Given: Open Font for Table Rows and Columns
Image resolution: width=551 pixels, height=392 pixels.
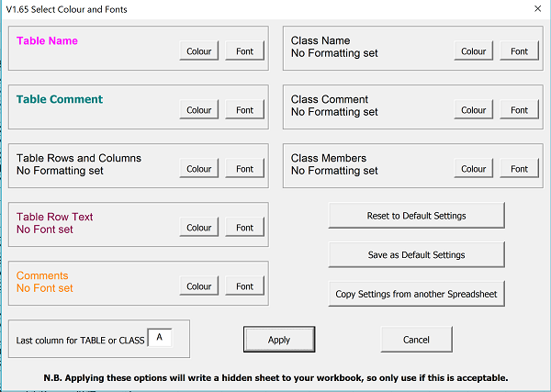Looking at the screenshot, I should tap(244, 169).
